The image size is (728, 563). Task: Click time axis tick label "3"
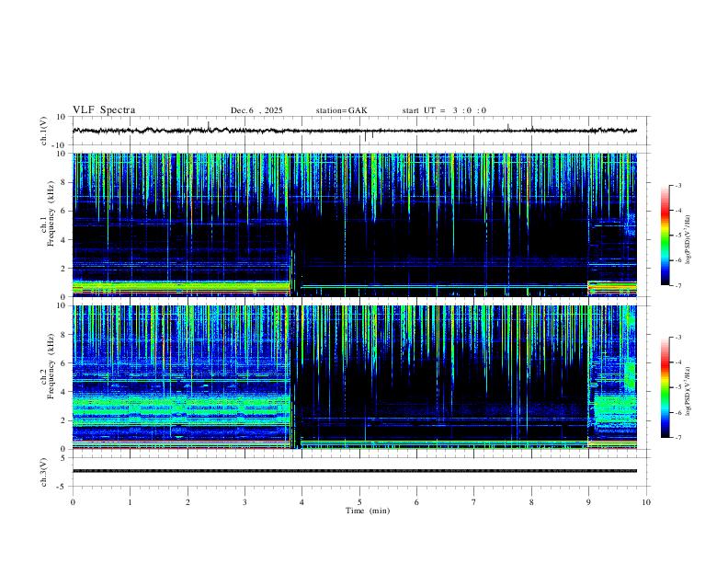(x=245, y=502)
